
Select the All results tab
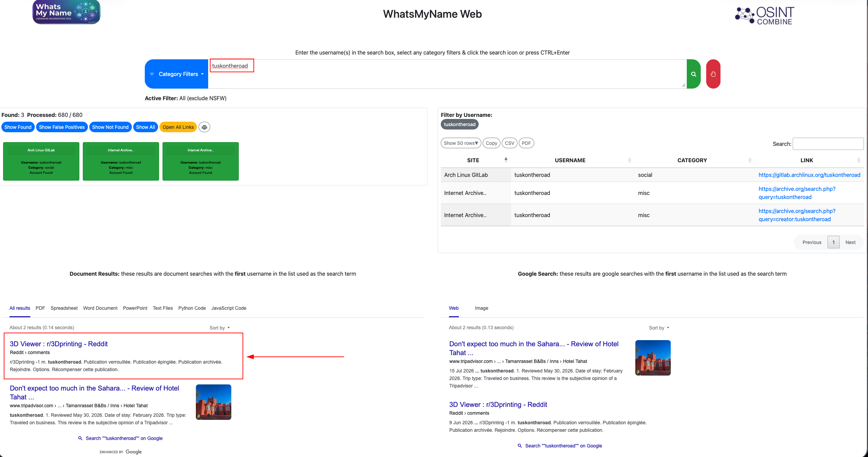(20, 308)
